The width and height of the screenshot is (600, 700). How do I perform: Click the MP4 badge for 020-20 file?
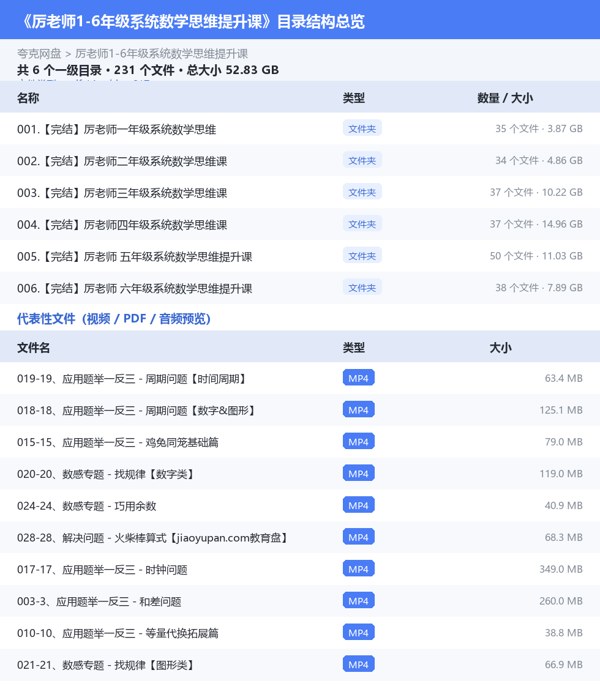358,474
